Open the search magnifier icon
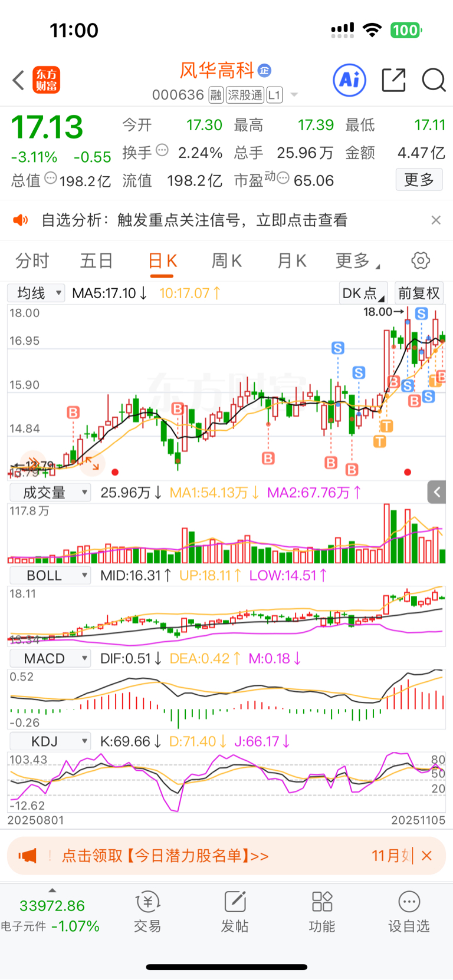 [434, 80]
